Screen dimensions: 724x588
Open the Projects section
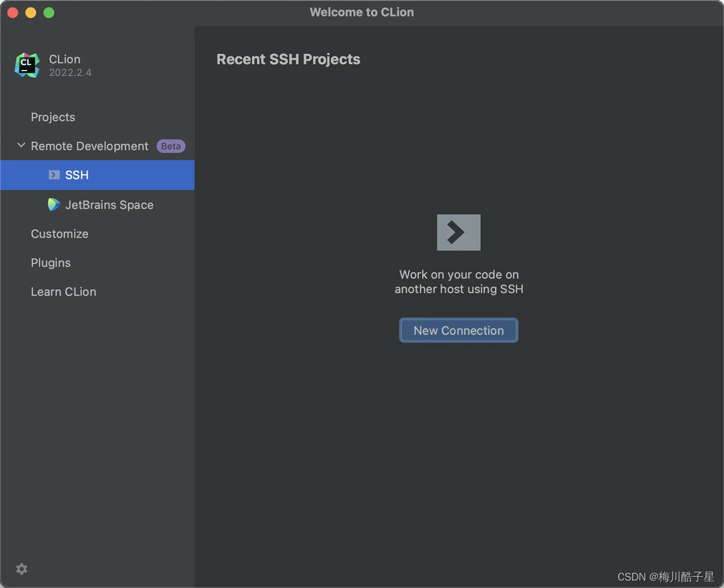[x=53, y=117]
